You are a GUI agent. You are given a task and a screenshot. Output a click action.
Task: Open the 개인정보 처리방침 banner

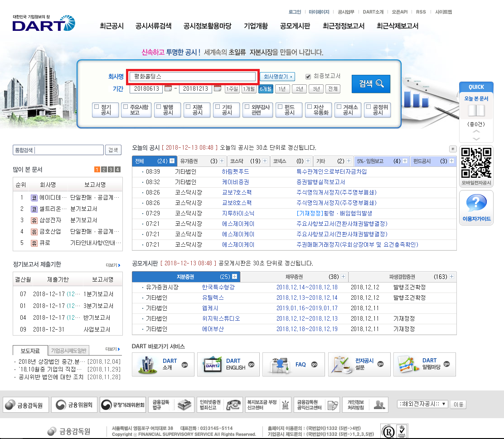pos(365,405)
